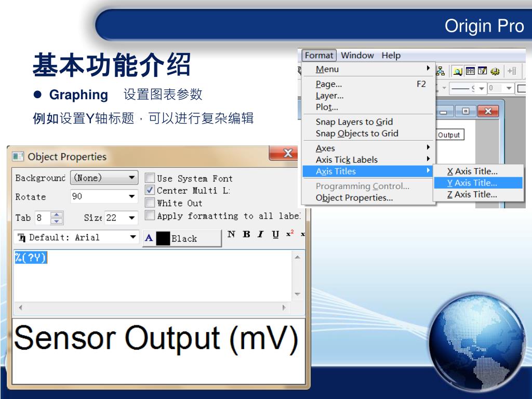
Task: Click the %(?Y) text edit area
Action: click(x=152, y=275)
